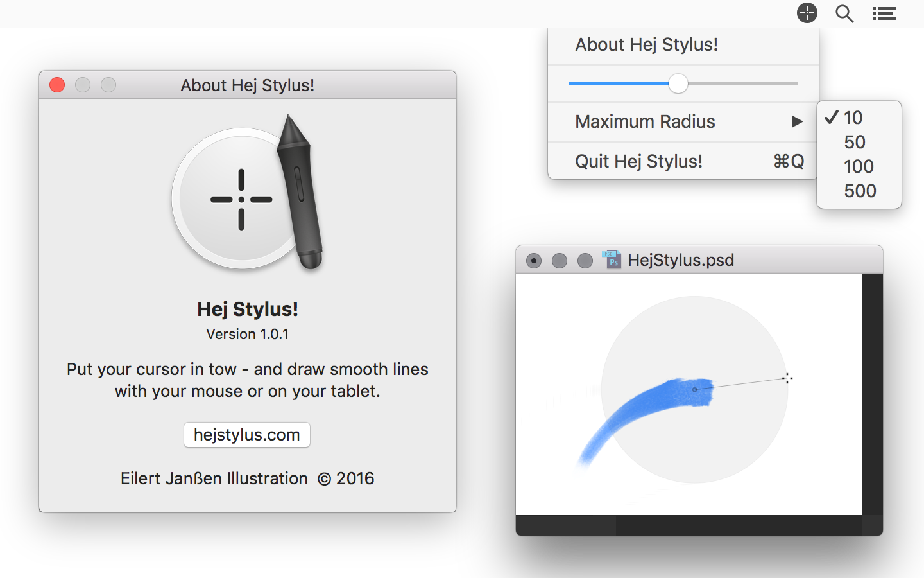924x578 pixels.
Task: Open the hejstylus.com link button
Action: coord(247,435)
